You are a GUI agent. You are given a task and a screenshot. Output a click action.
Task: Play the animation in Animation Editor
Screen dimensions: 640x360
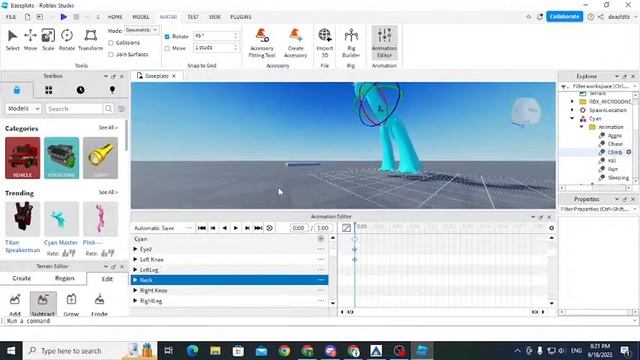click(x=236, y=228)
